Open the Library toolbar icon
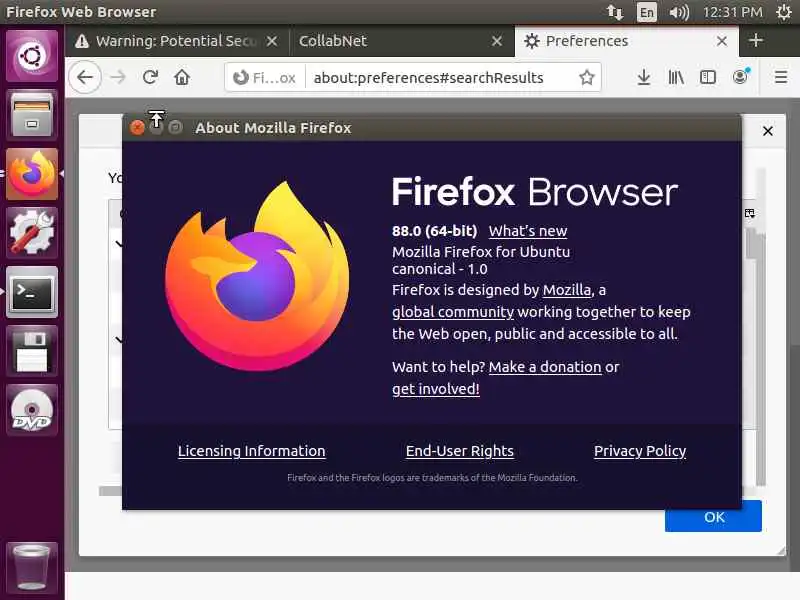Image resolution: width=800 pixels, height=600 pixels. click(x=676, y=78)
